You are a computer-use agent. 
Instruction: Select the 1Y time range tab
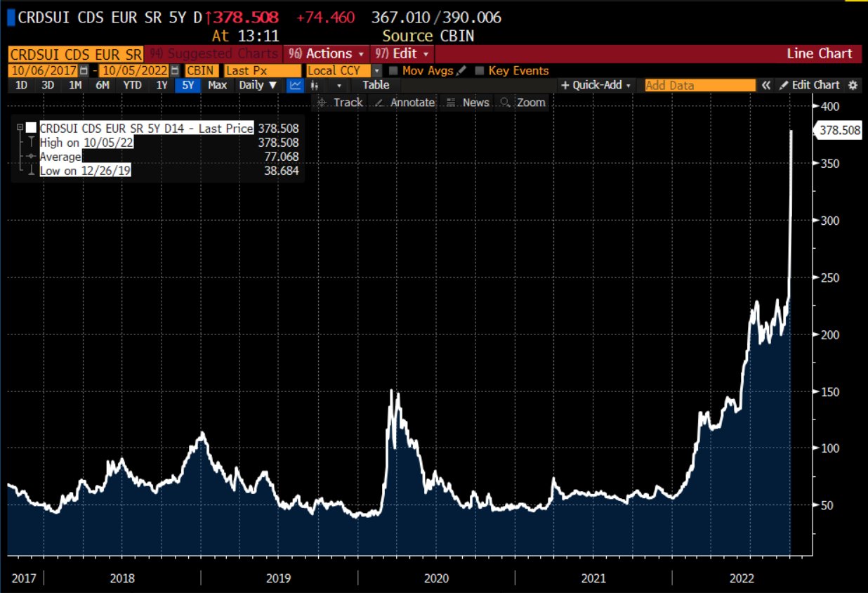[162, 85]
